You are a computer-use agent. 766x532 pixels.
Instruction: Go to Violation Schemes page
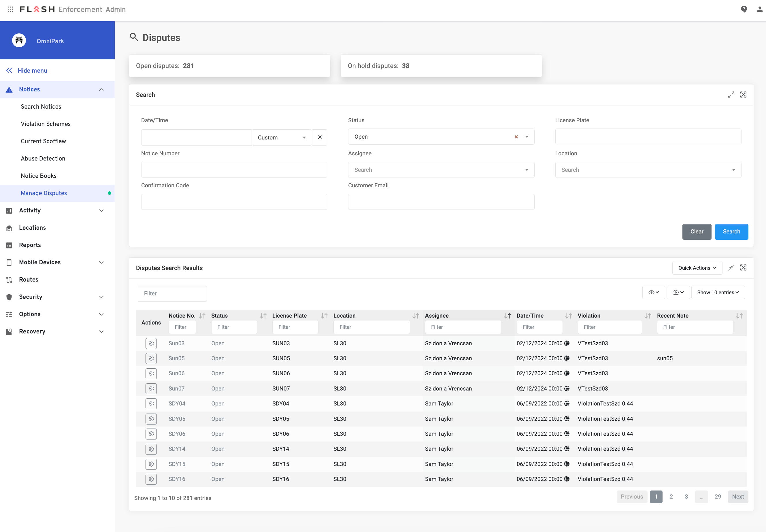click(46, 124)
